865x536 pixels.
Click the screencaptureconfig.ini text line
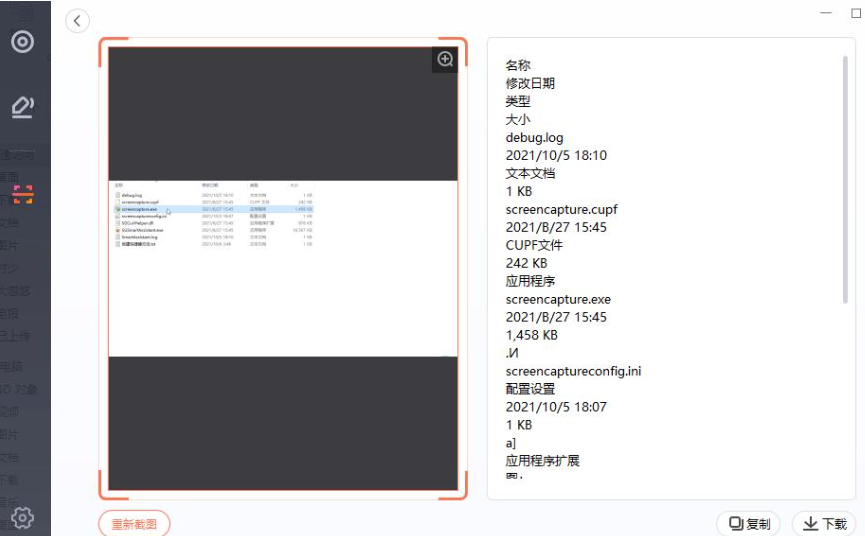coord(573,371)
